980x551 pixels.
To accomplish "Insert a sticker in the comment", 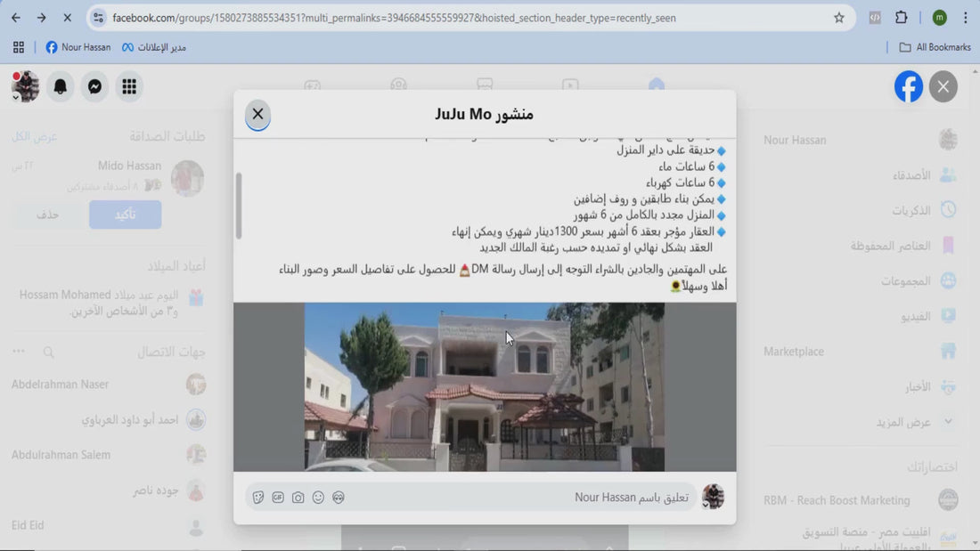I will 258,498.
